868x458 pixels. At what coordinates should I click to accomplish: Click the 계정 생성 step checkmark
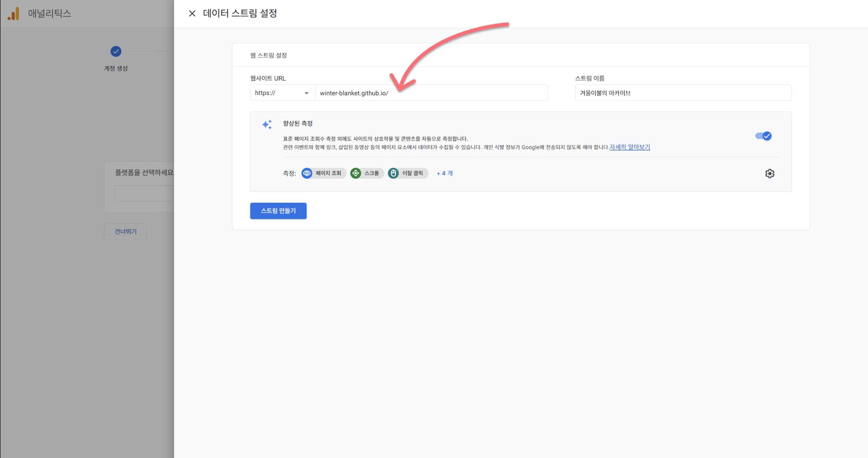tap(116, 52)
